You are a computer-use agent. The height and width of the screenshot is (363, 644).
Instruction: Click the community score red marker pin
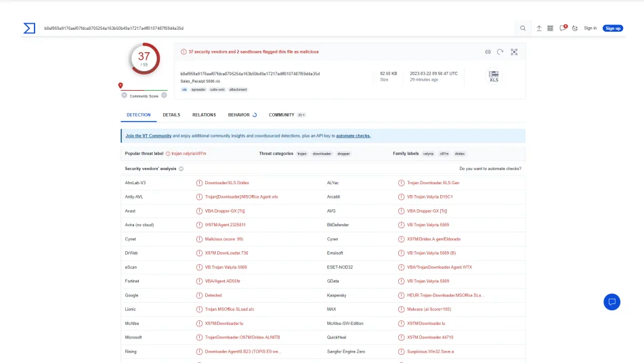tap(121, 85)
